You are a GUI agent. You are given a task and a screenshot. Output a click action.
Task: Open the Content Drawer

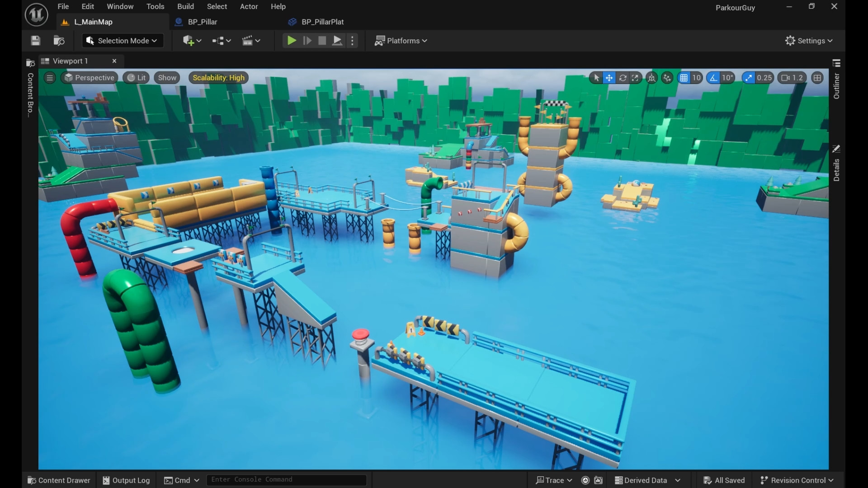(59, 480)
